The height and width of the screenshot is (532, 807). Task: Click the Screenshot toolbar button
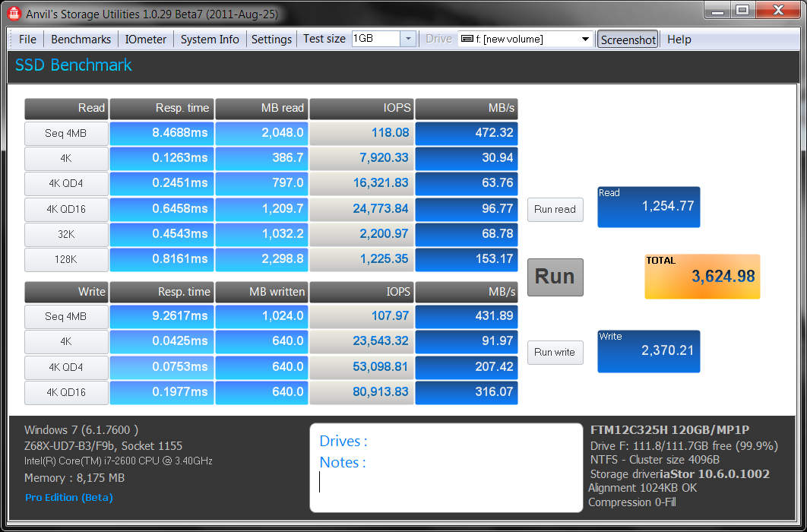click(x=628, y=40)
